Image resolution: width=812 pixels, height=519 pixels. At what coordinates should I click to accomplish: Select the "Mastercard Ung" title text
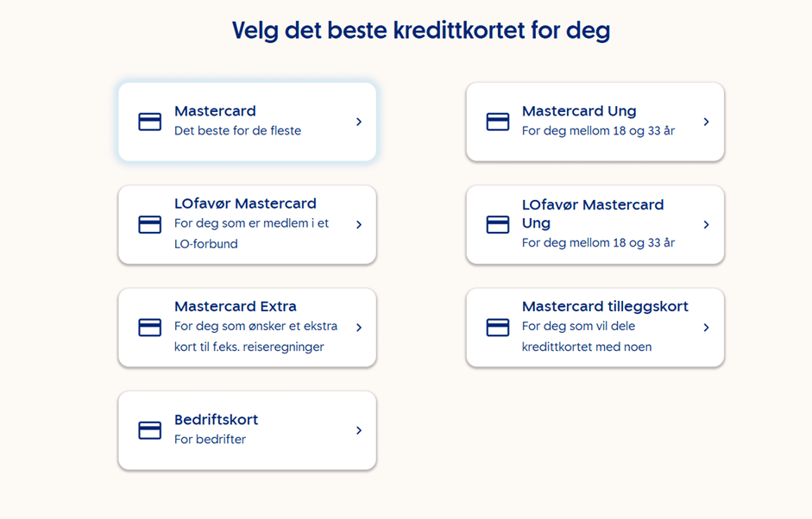579,111
